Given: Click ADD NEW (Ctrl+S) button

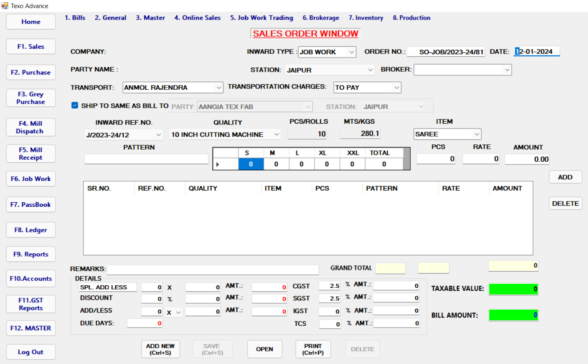Looking at the screenshot, I should [x=161, y=349].
